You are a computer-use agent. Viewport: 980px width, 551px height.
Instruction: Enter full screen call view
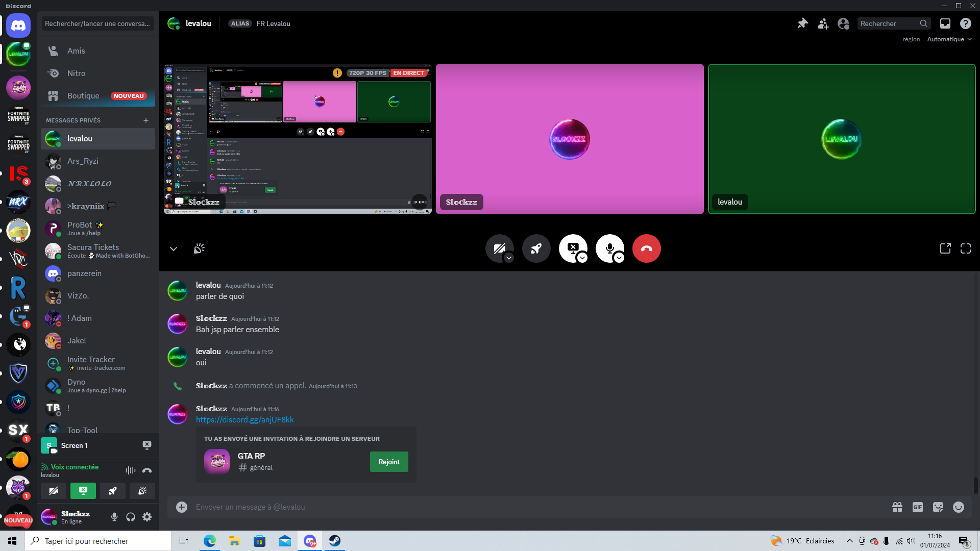[x=965, y=248]
